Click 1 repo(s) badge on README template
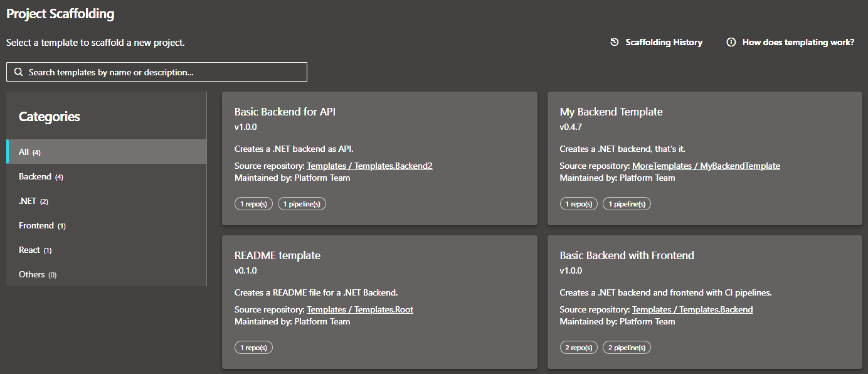Viewport: 868px width, 374px height. pos(253,348)
